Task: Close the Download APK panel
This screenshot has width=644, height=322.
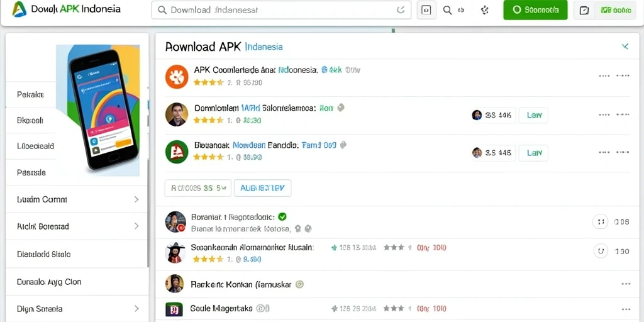Action: [x=625, y=47]
